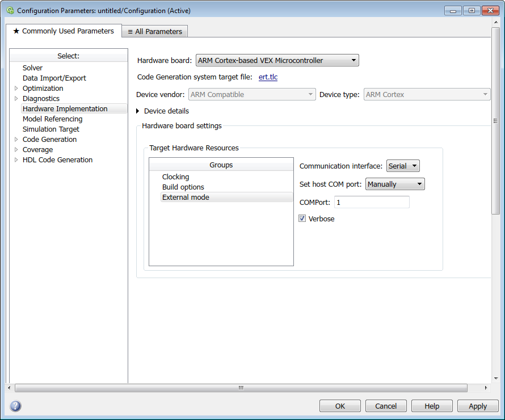Click the Configuration Parameters title bar icon
The image size is (505, 420).
tap(10, 10)
